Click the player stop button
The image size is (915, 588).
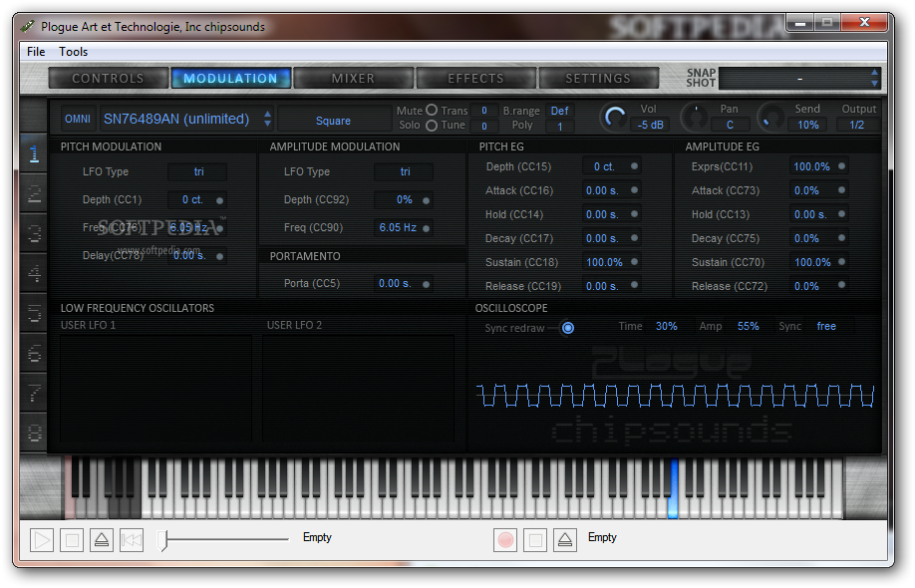72,540
